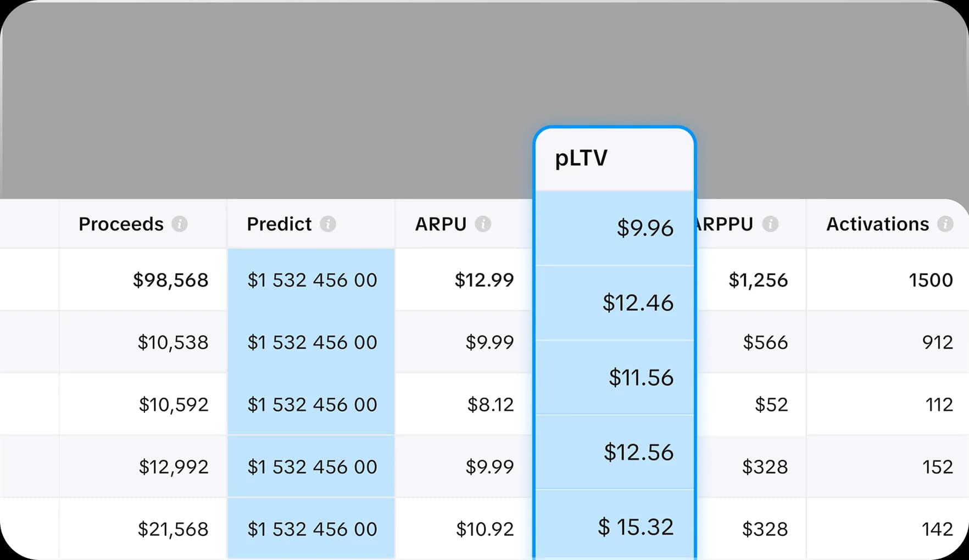Screen dimensions: 969x560
Task: Click the $98,568 proceeds value
Action: pyautogui.click(x=170, y=280)
